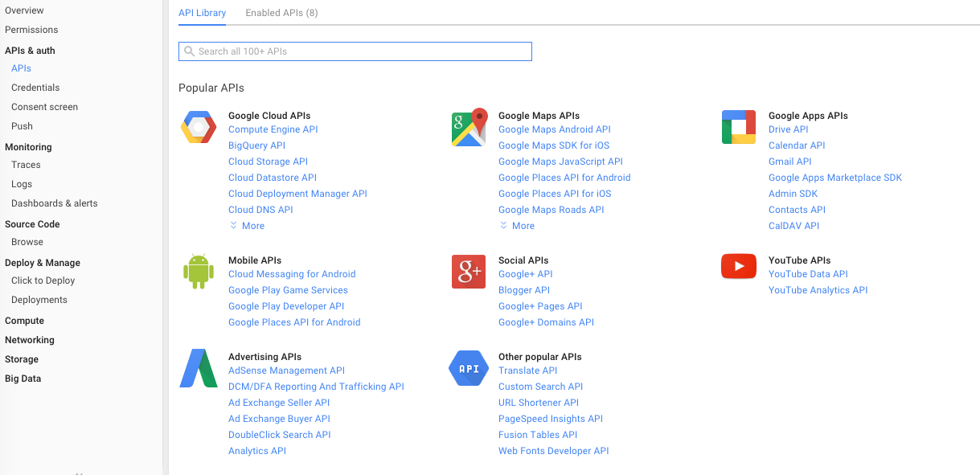980x475 pixels.
Task: Open the AdSense Management API link
Action: [x=286, y=371]
